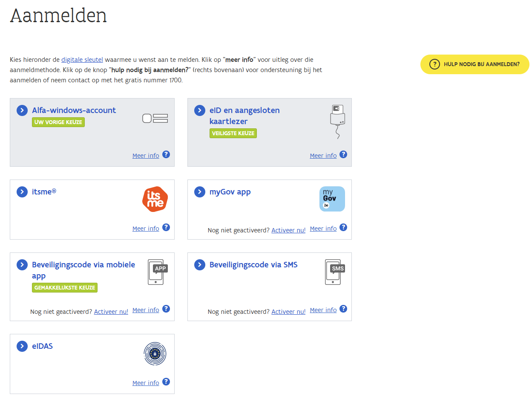Click the eIDAS fingerprint lock icon

click(x=155, y=354)
